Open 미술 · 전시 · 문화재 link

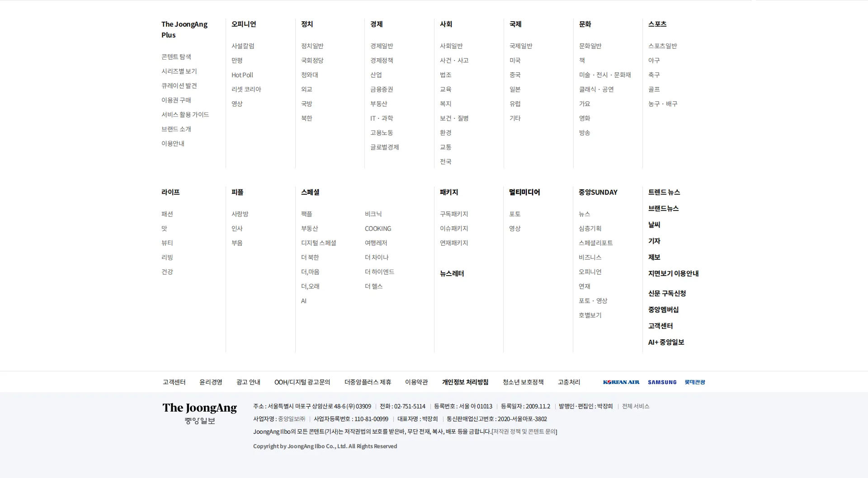605,75
